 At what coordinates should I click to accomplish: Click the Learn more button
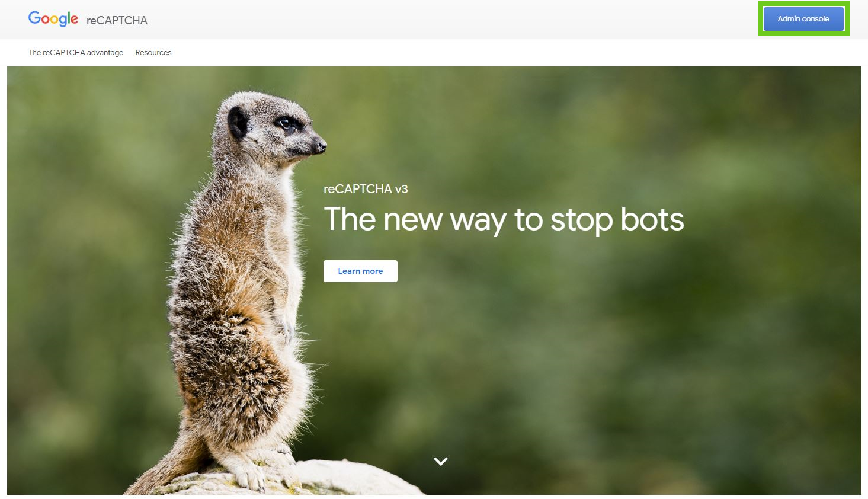coord(360,271)
